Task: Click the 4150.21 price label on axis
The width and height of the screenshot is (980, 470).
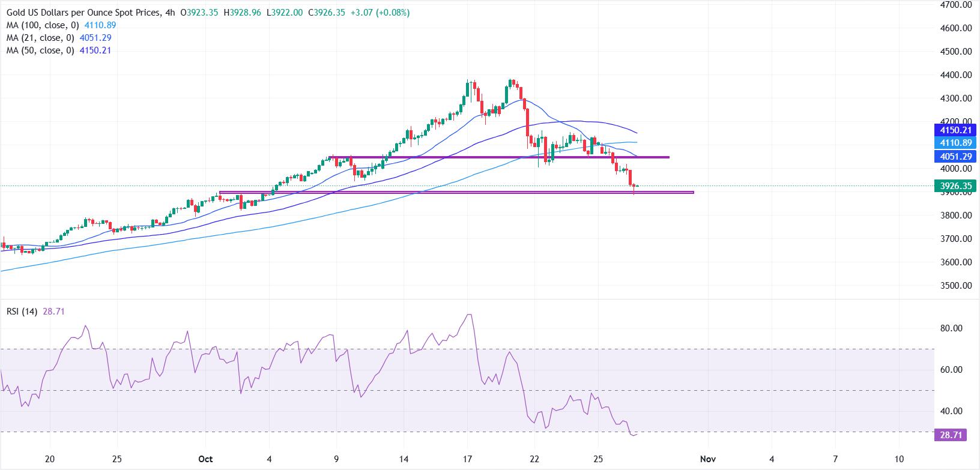Action: (955, 130)
